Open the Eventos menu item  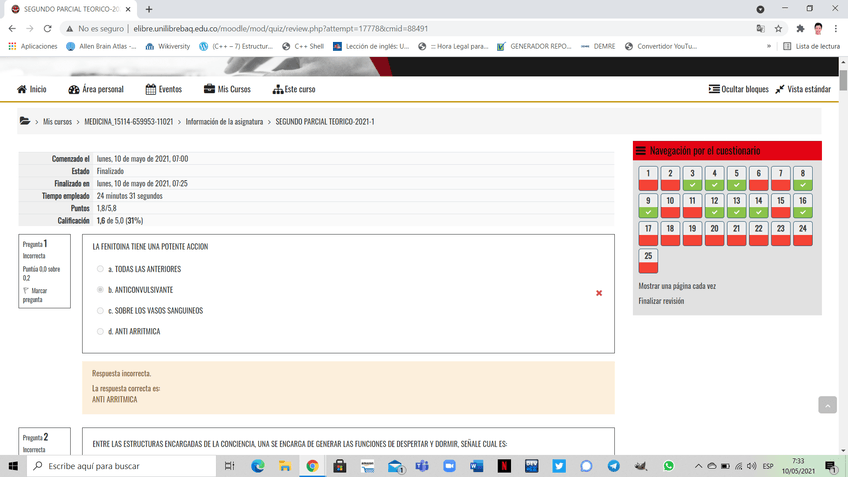pyautogui.click(x=164, y=89)
